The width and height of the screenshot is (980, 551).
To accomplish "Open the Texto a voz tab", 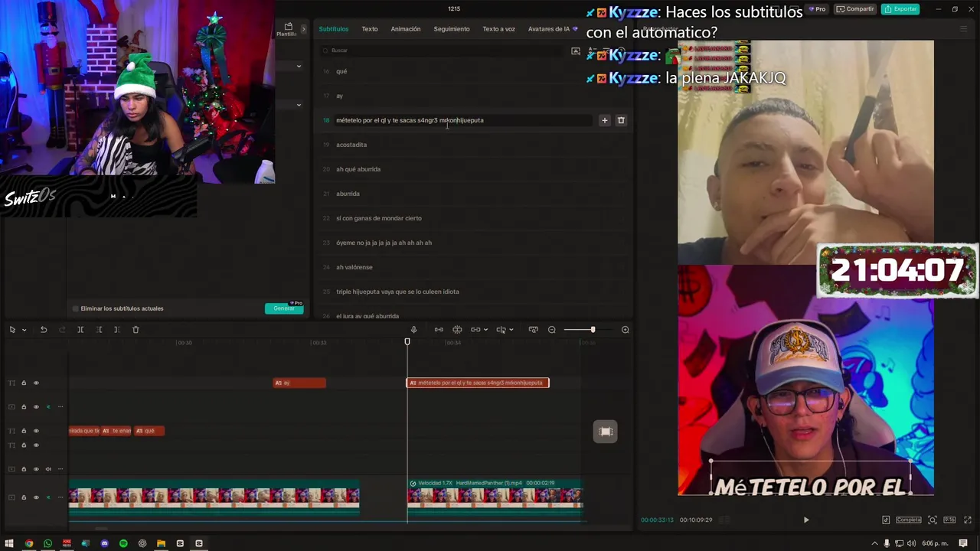I will 498,29.
